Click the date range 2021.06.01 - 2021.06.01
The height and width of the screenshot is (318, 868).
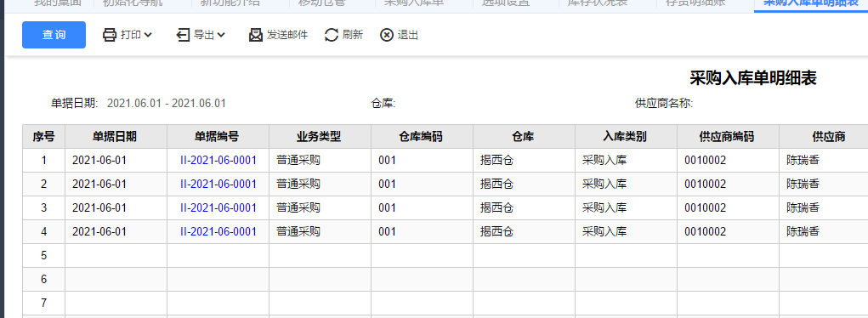pos(166,104)
